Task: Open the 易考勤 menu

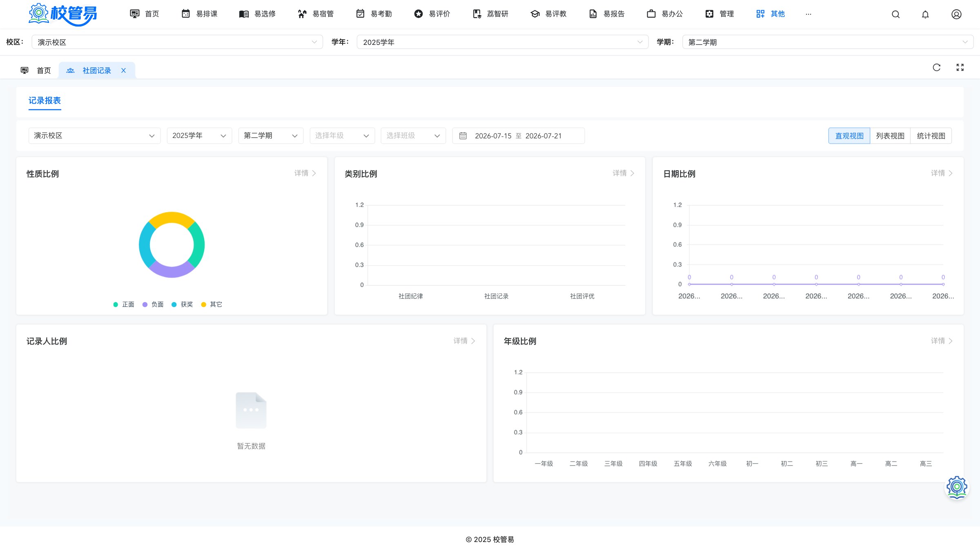Action: coord(374,14)
